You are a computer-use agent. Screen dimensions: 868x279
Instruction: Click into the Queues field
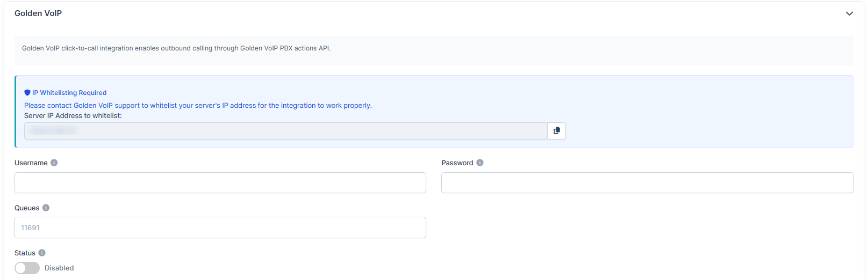[x=220, y=227]
